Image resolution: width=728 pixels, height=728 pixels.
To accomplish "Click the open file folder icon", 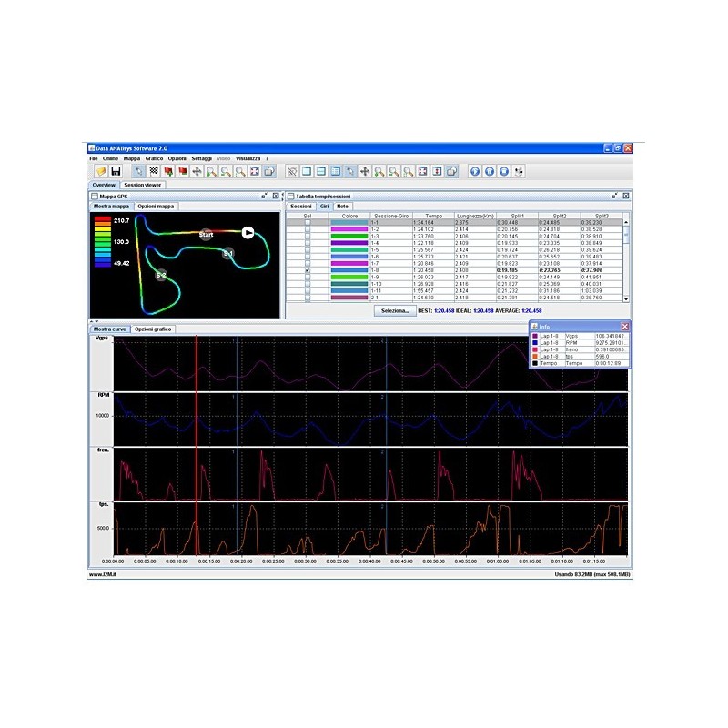I will (x=101, y=171).
